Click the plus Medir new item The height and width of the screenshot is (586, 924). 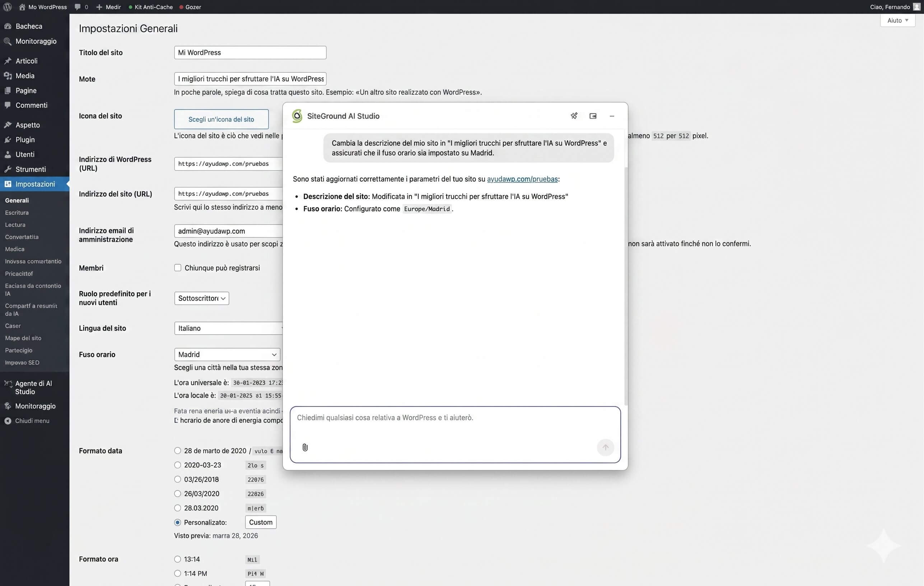click(108, 7)
